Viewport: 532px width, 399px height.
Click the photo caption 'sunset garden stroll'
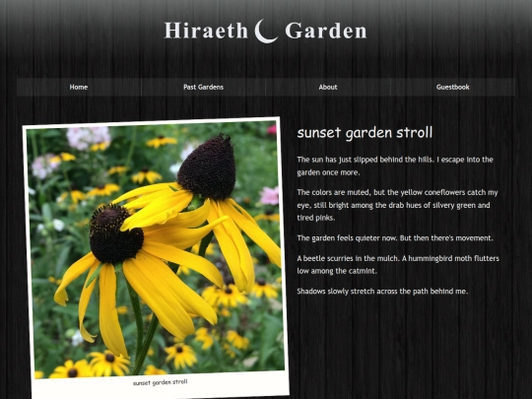(x=161, y=382)
